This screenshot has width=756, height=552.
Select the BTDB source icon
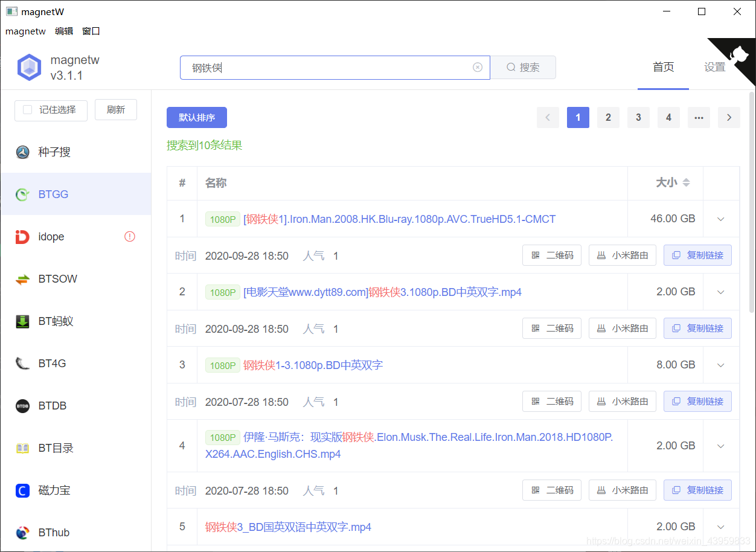(x=22, y=406)
